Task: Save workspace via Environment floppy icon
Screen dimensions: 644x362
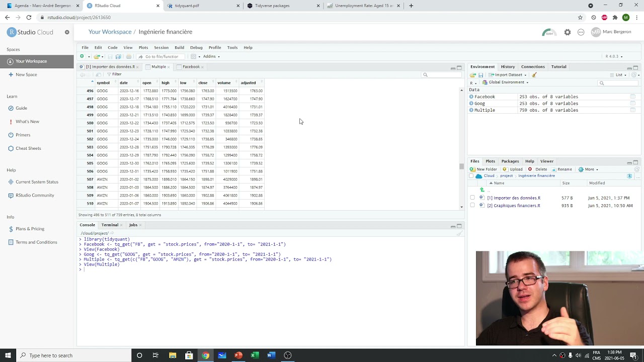Action: point(480,75)
